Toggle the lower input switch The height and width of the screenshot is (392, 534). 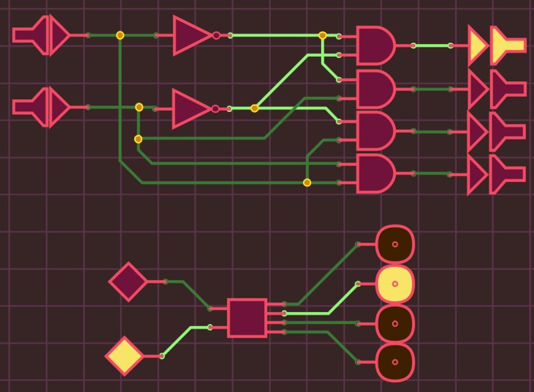(x=40, y=106)
